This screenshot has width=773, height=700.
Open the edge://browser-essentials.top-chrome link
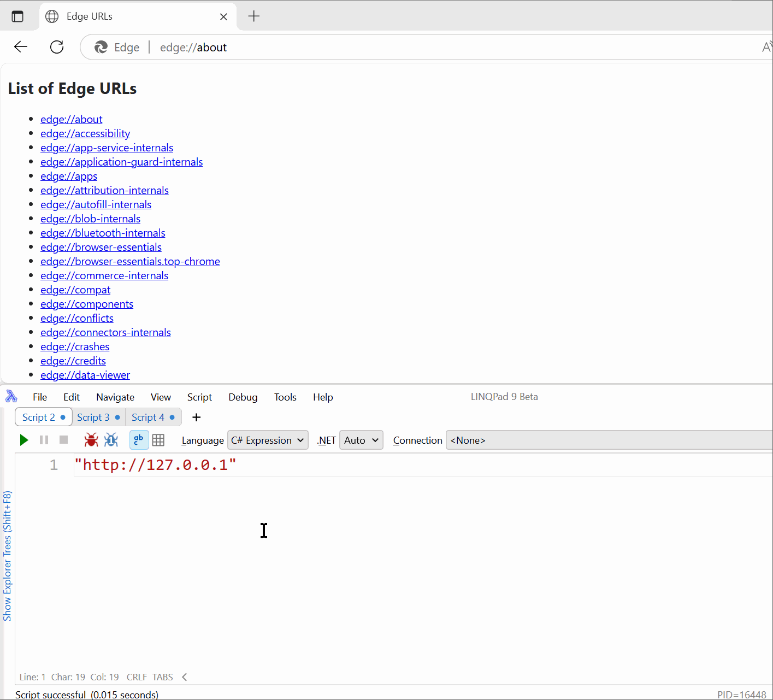point(130,261)
